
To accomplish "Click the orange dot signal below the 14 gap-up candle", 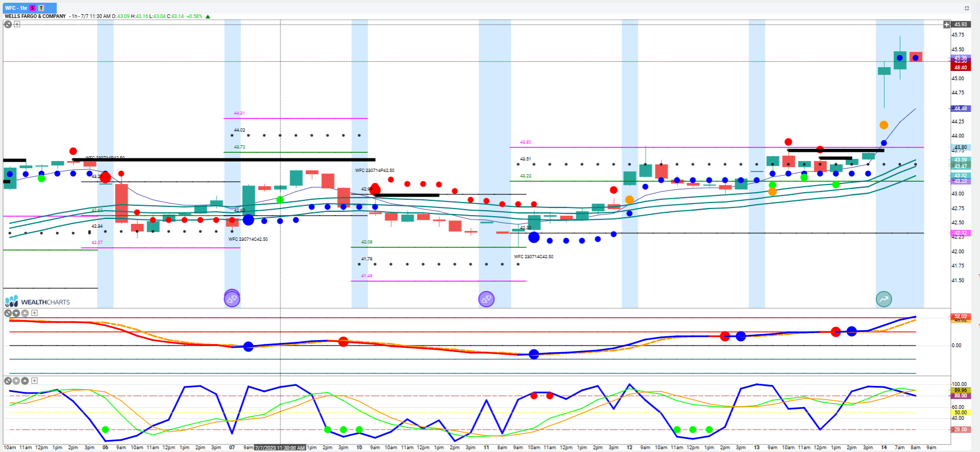I will tap(884, 125).
